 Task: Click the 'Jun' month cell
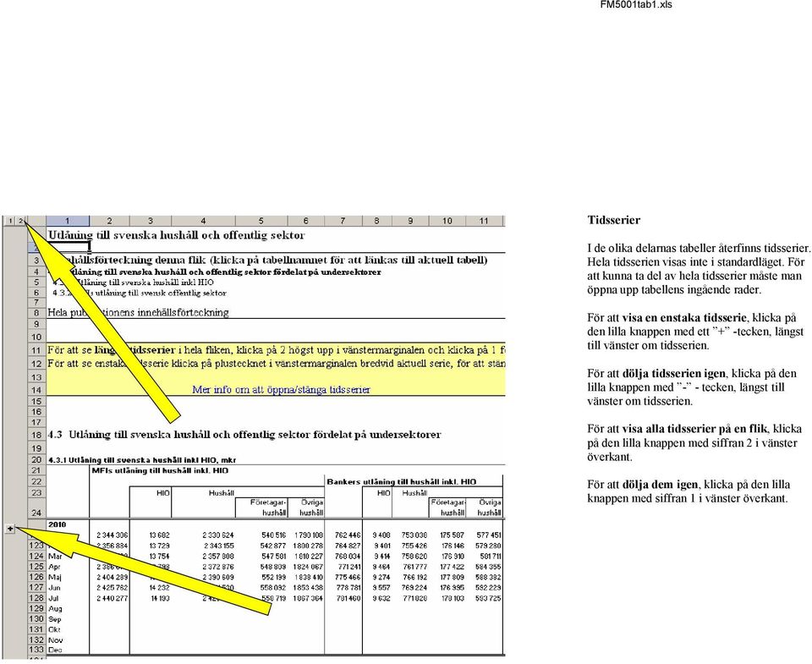(x=54, y=588)
